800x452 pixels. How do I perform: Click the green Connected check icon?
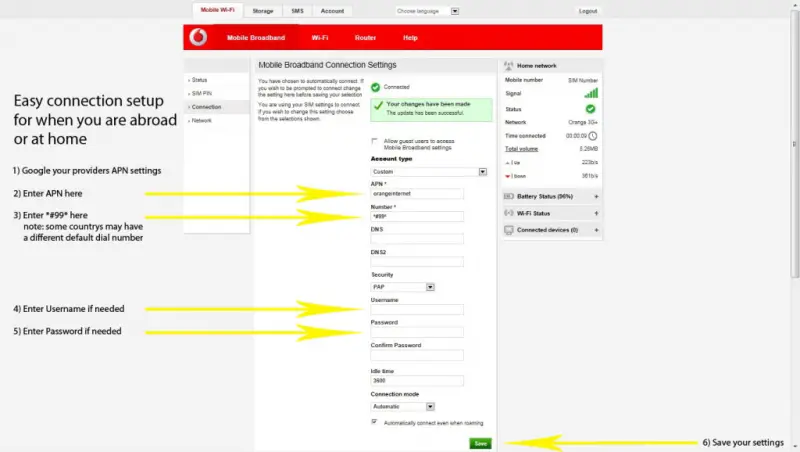point(376,87)
